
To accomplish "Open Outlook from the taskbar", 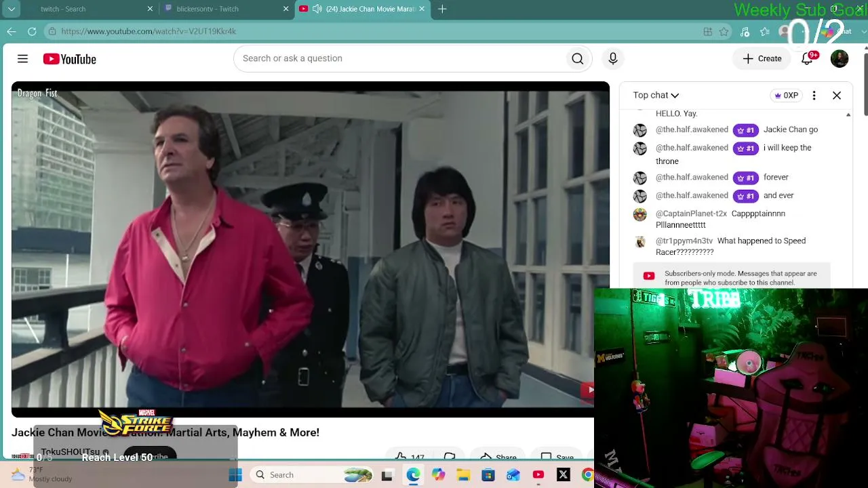I will click(x=513, y=475).
